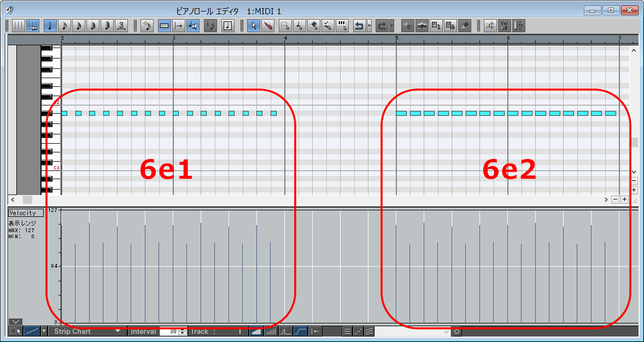Toggle the speaker note preview button
Viewport: 644px width, 342px height.
click(192, 26)
